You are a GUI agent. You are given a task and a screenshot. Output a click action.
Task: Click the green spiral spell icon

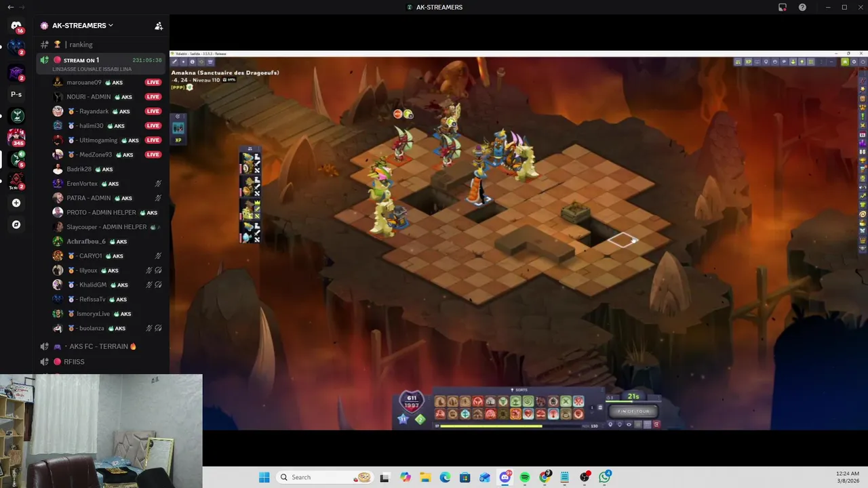[x=528, y=401]
